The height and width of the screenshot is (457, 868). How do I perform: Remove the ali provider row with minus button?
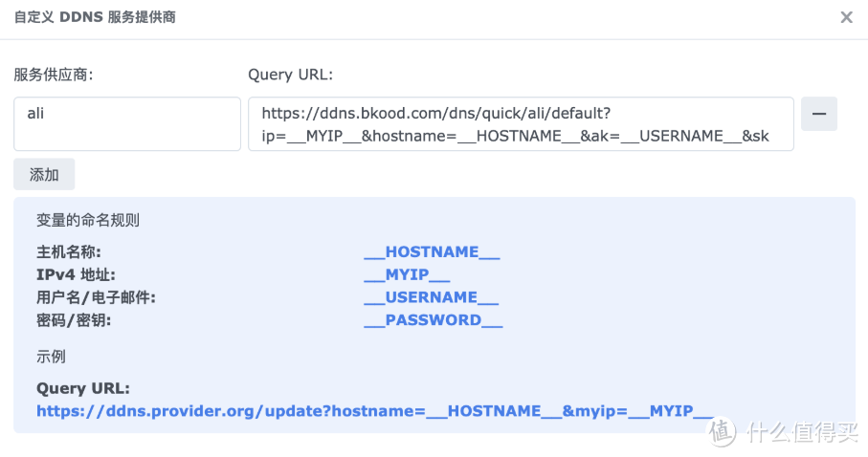[x=818, y=114]
